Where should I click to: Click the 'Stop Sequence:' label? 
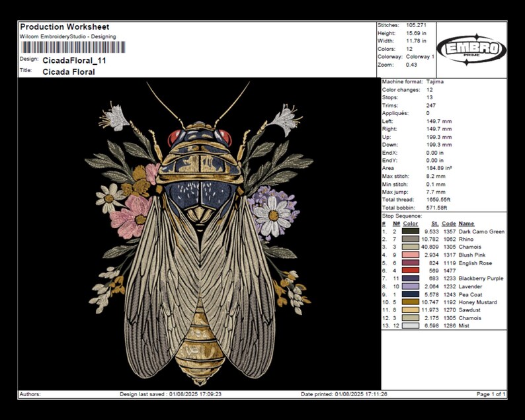pos(402,216)
